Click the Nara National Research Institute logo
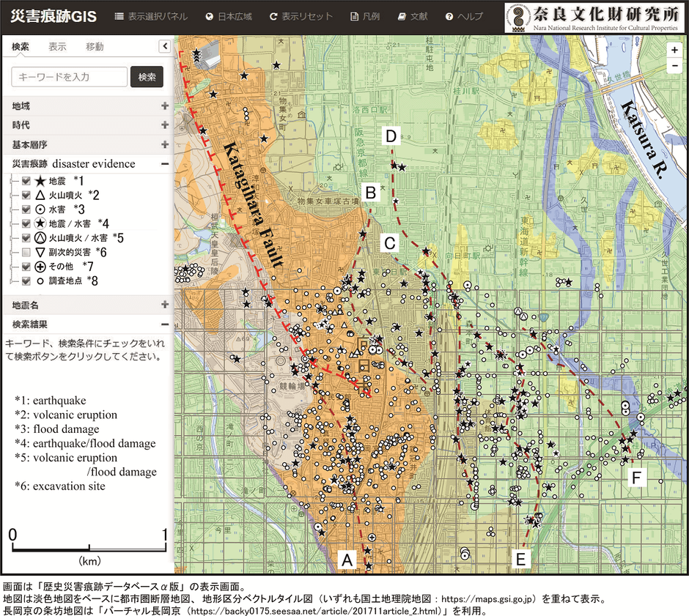 pos(594,16)
